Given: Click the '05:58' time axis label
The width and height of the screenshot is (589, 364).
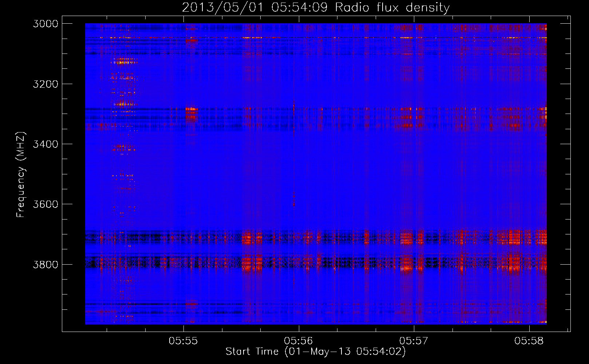Looking at the screenshot, I should tap(529, 341).
